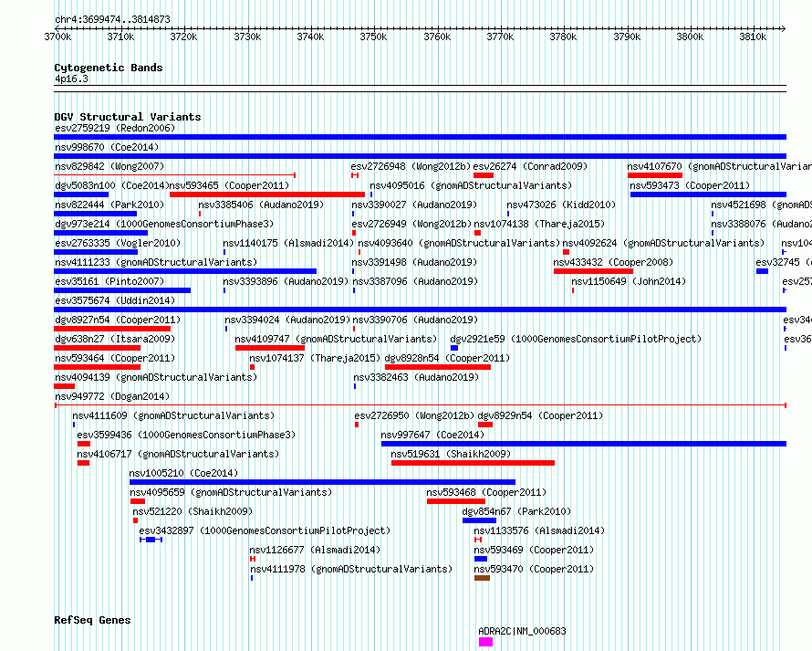Open dgv854n67 (Park2010) variant
812x651 pixels.
[x=516, y=511]
